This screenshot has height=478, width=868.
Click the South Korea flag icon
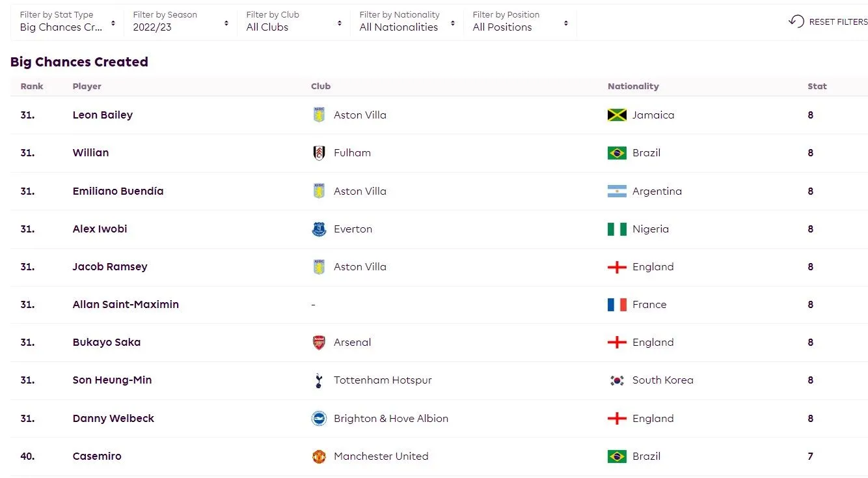coord(617,380)
